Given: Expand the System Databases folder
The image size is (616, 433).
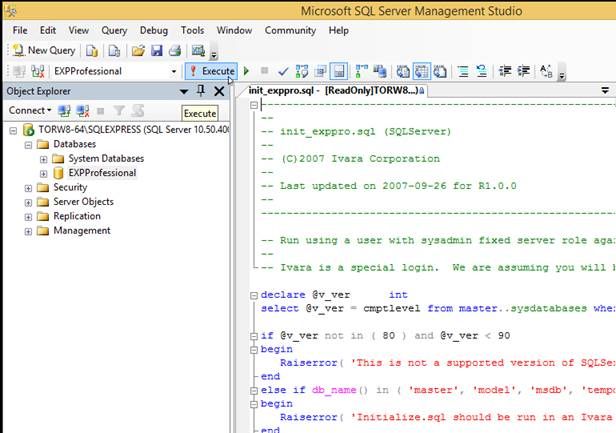Looking at the screenshot, I should 44,159.
